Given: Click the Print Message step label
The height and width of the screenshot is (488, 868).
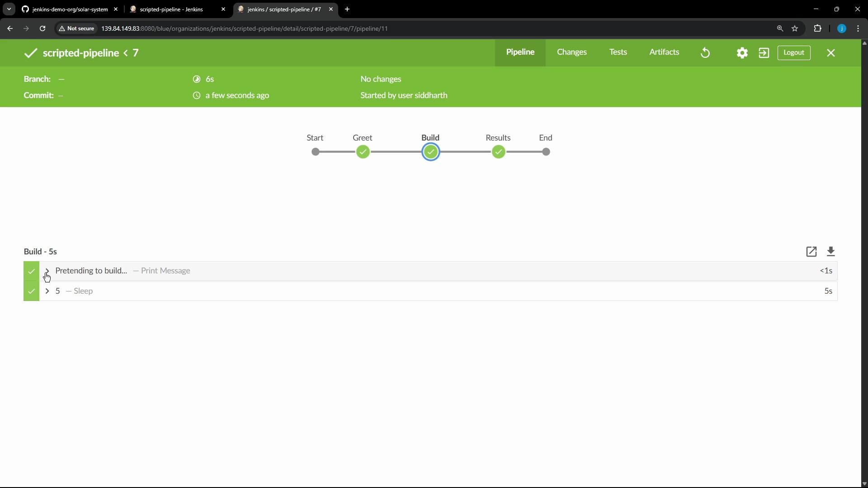Looking at the screenshot, I should 165,271.
